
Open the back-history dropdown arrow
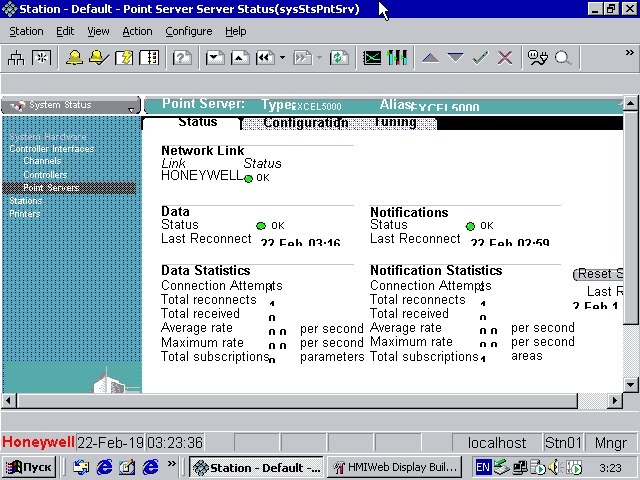tap(282, 58)
